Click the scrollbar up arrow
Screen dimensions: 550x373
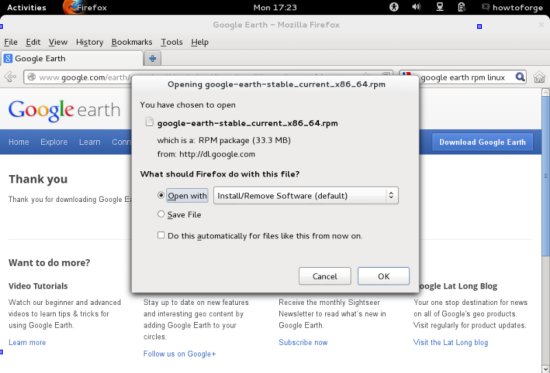click(545, 92)
